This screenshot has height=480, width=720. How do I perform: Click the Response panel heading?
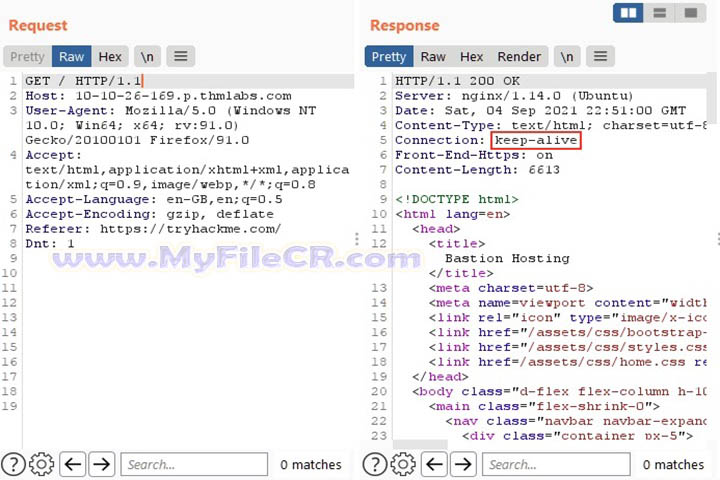(x=405, y=25)
